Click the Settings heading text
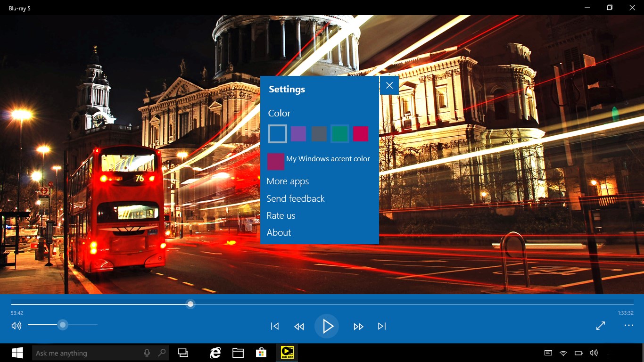Screen dimensions: 644x362 click(287, 89)
